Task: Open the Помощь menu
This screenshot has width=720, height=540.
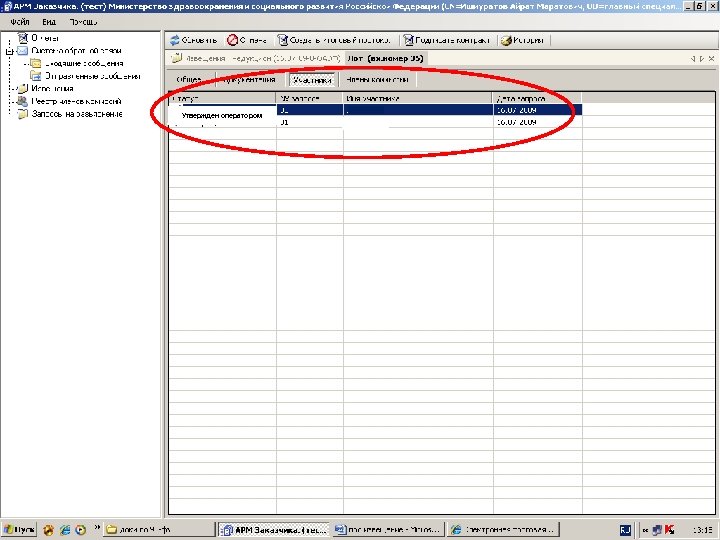Action: [x=83, y=22]
